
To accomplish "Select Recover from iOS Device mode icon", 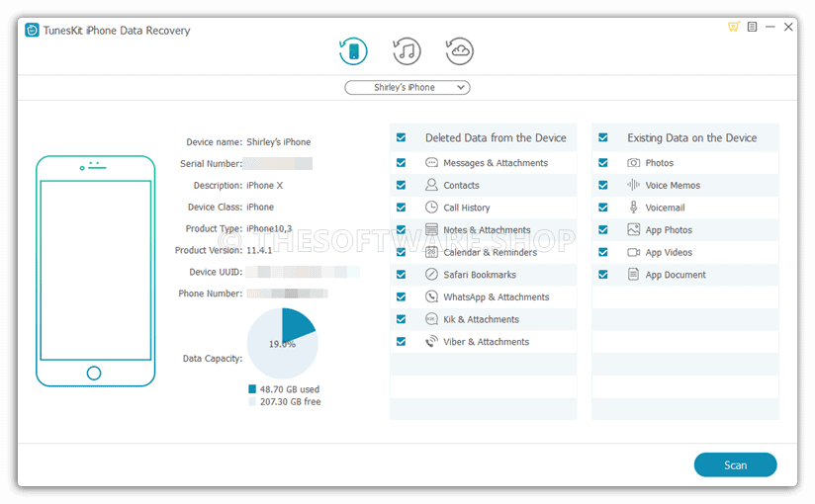I will [353, 51].
